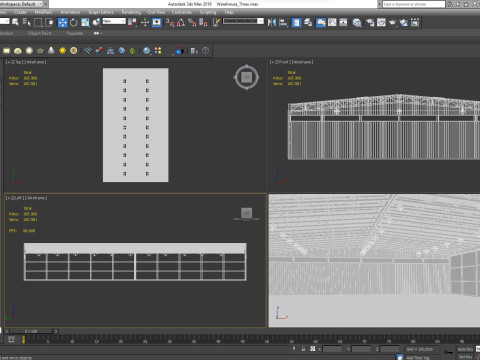The image size is (480, 360).
Task: Open the Graph Editors menu
Action: [101, 12]
